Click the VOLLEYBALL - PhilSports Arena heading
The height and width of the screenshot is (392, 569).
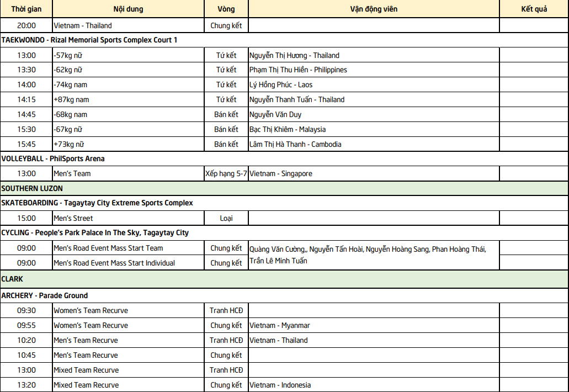pos(53,159)
